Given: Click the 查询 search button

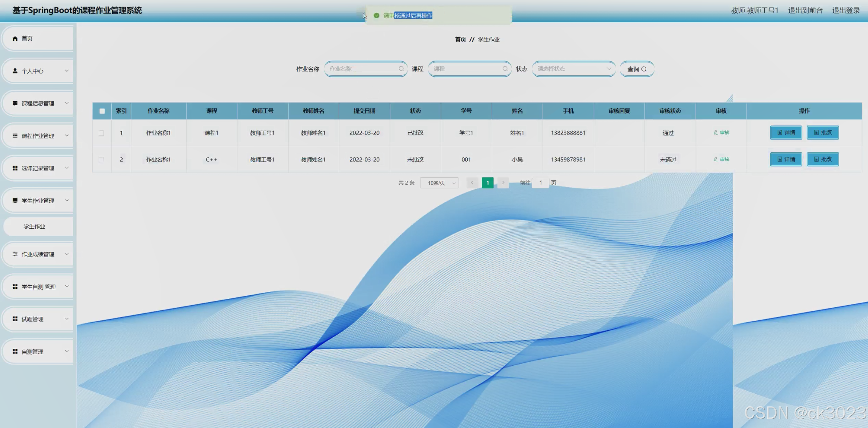Looking at the screenshot, I should [637, 69].
